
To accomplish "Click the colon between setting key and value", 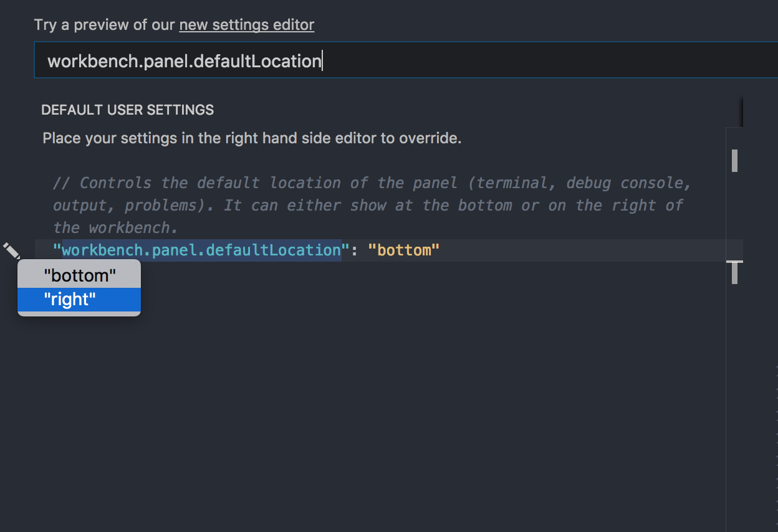I will 354,250.
